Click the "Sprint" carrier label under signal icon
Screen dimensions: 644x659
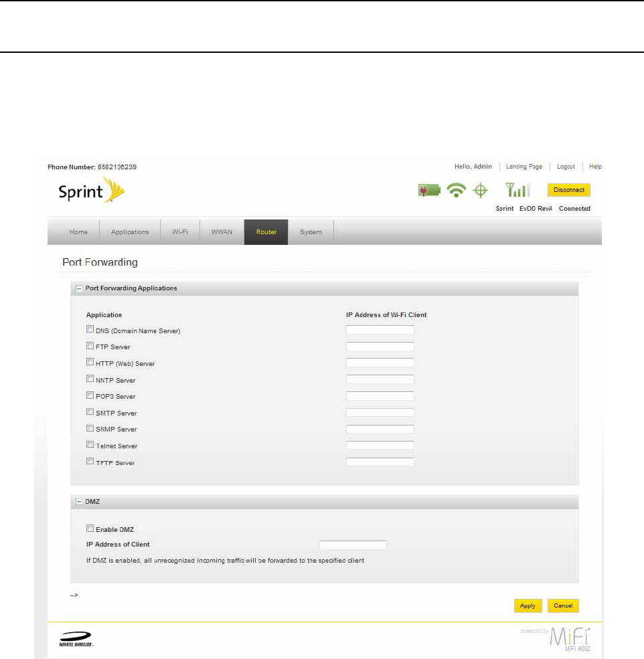coord(505,209)
